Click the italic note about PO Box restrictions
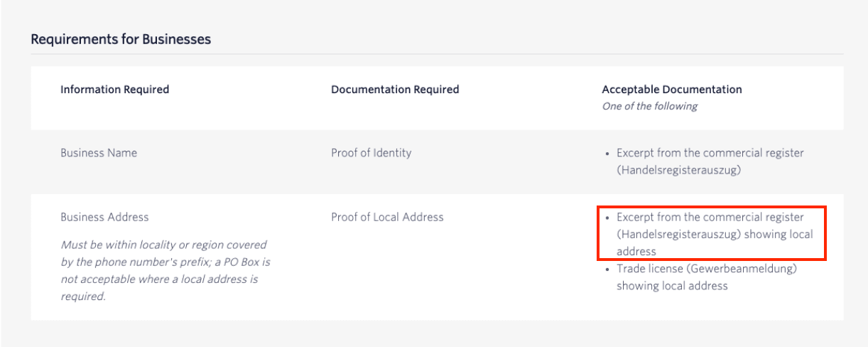 [165, 271]
